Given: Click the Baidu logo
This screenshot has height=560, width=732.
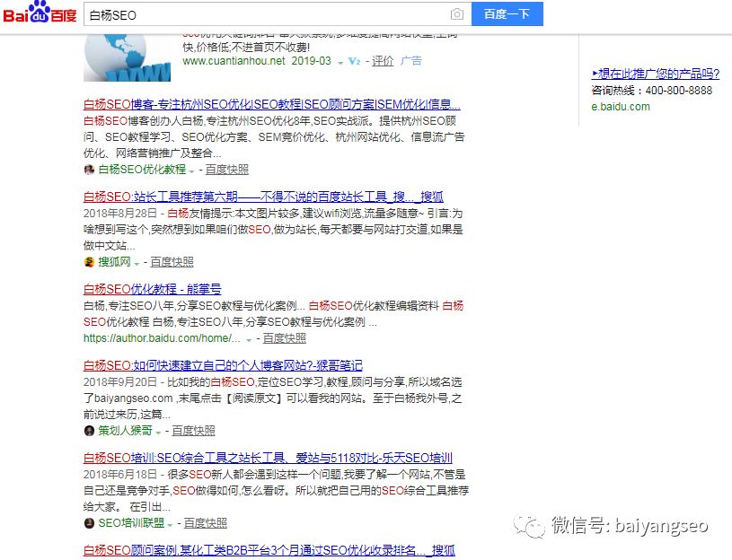Looking at the screenshot, I should (x=40, y=13).
